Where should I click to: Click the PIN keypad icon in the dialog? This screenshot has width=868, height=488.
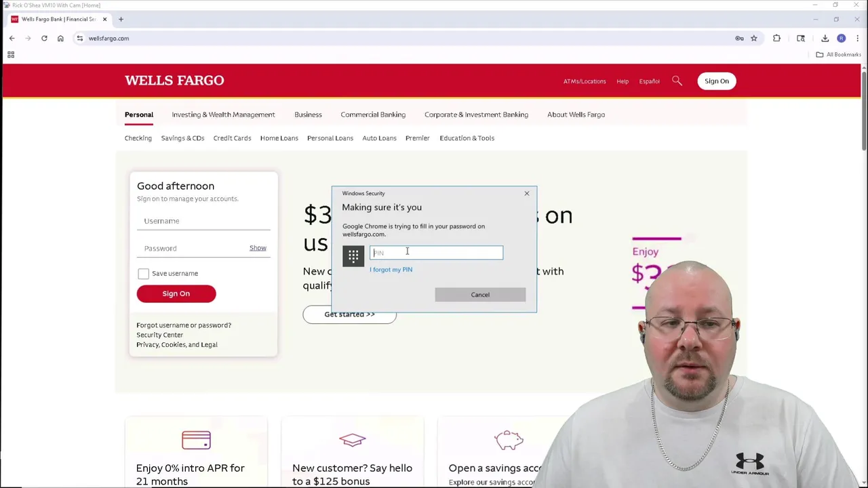click(353, 256)
